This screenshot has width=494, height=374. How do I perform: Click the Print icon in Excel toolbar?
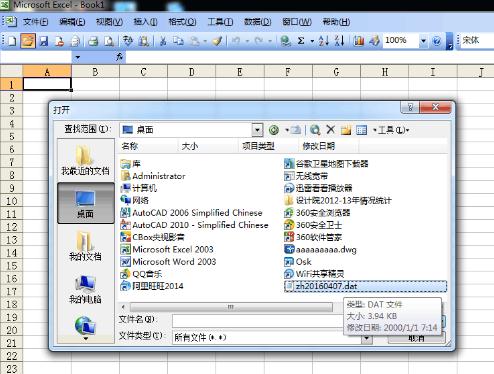pos(93,41)
